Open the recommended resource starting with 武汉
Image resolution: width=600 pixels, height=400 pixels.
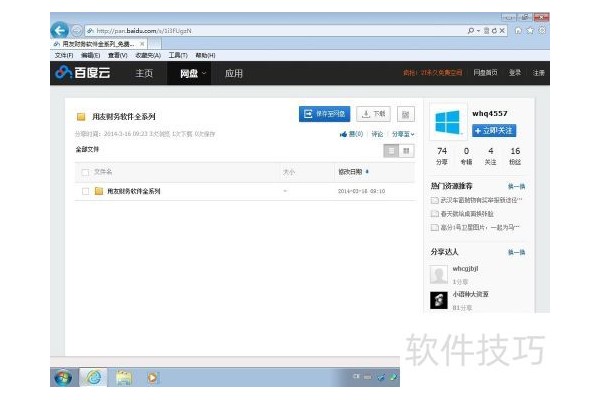(481, 200)
